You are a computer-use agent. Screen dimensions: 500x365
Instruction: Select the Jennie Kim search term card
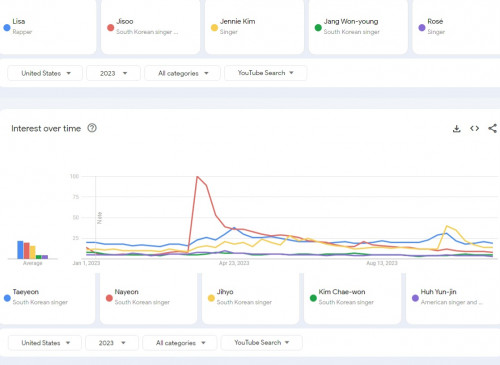254,27
